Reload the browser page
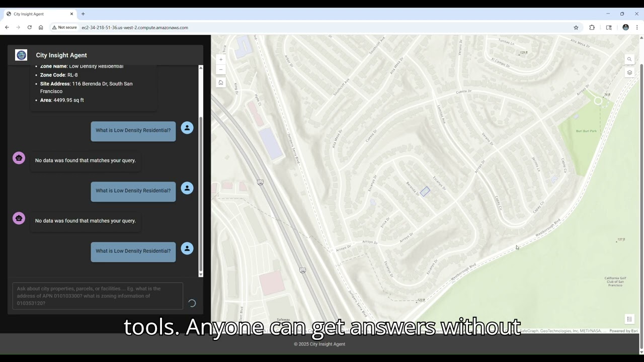The image size is (644, 362). click(x=30, y=28)
